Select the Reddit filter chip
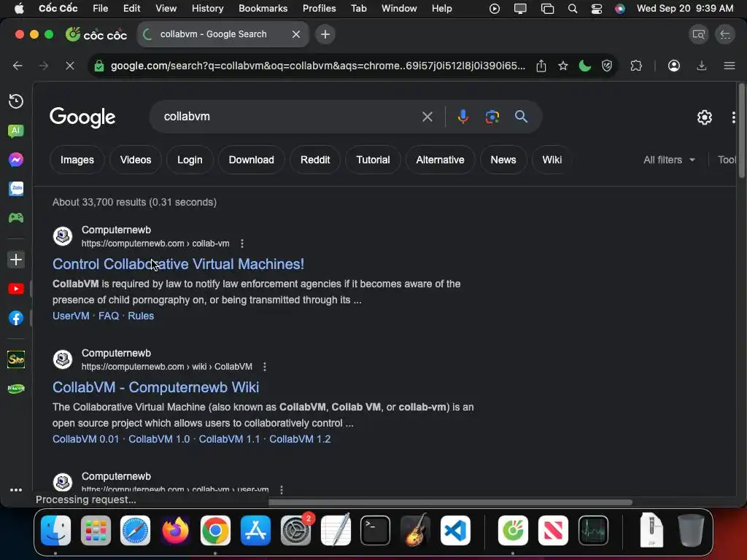The image size is (747, 560). pos(315,160)
